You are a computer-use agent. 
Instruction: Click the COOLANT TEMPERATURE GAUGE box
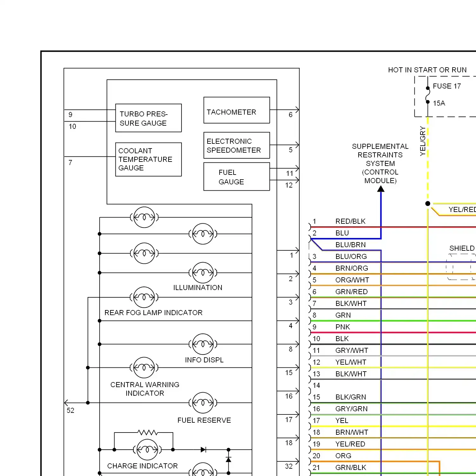click(149, 159)
